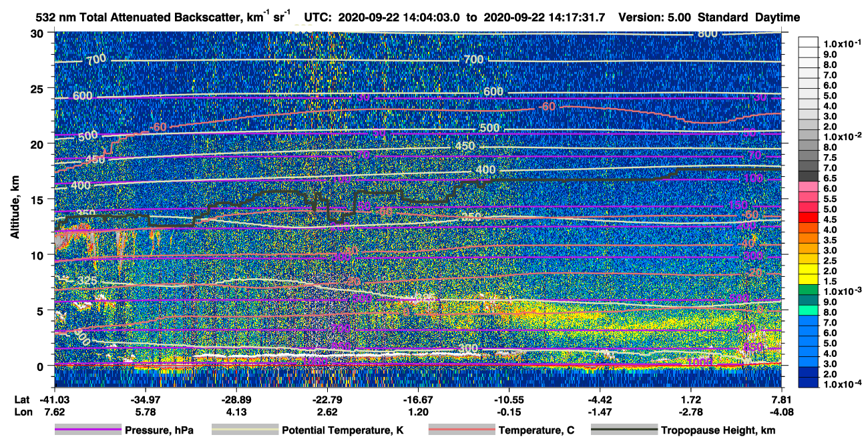Click colorbar label '1.5'
The height and width of the screenshot is (445, 868).
point(829,282)
